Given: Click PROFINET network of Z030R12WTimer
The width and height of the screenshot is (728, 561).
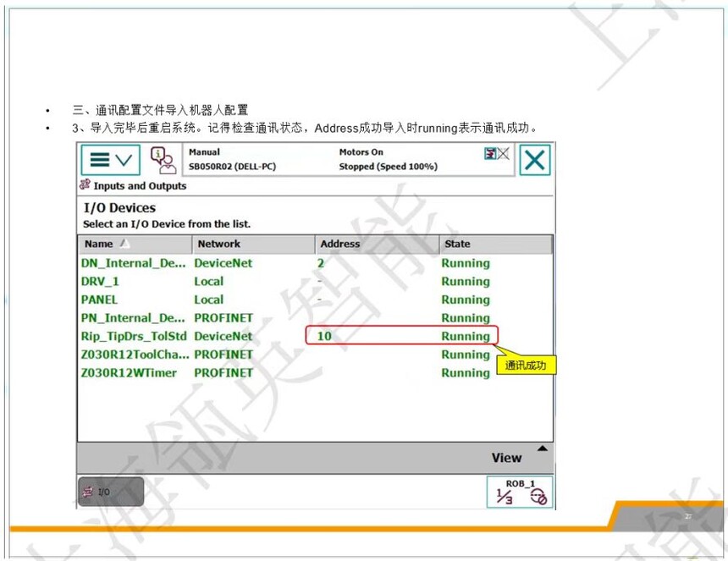Looking at the screenshot, I should 223,372.
